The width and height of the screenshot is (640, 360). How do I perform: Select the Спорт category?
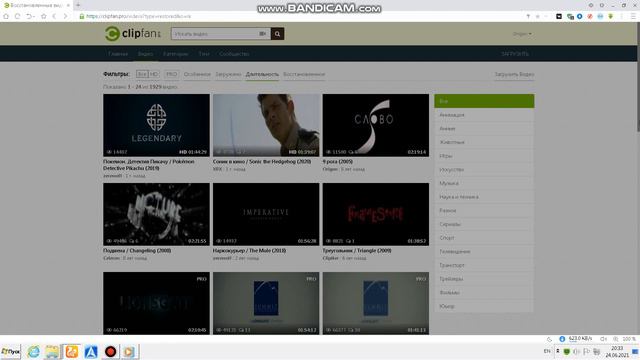[x=484, y=238]
